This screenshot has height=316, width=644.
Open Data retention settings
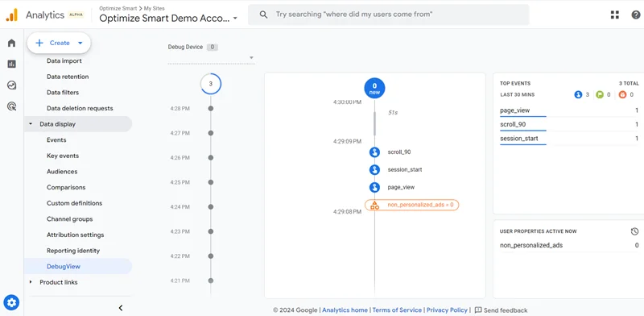(68, 77)
